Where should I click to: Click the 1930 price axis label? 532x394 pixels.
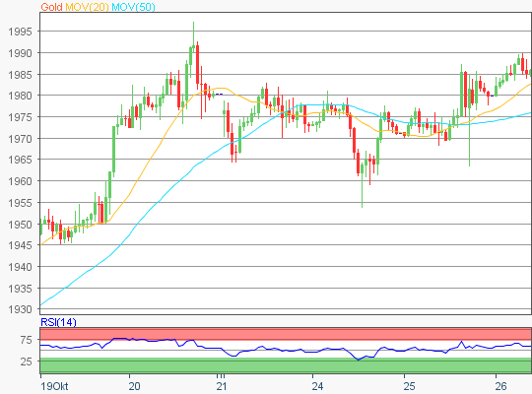[20, 309]
